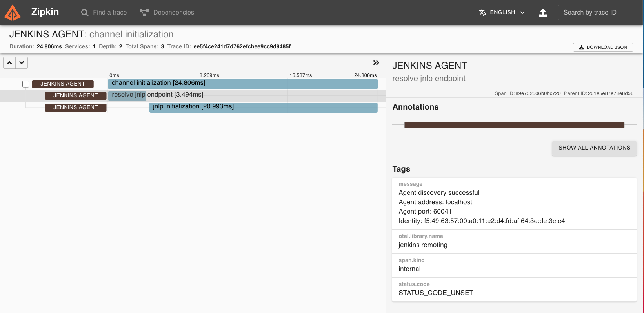This screenshot has width=644, height=313.
Task: Click the translate language icon
Action: click(x=483, y=13)
